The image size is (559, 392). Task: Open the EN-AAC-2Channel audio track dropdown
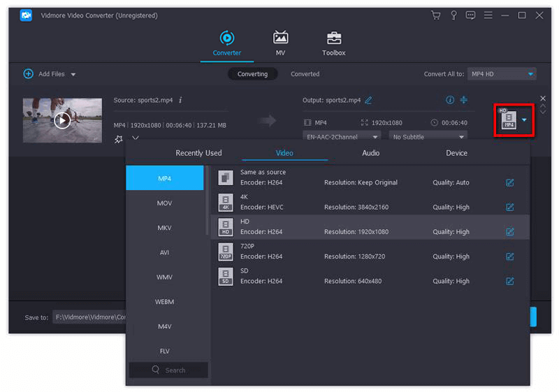click(x=342, y=137)
